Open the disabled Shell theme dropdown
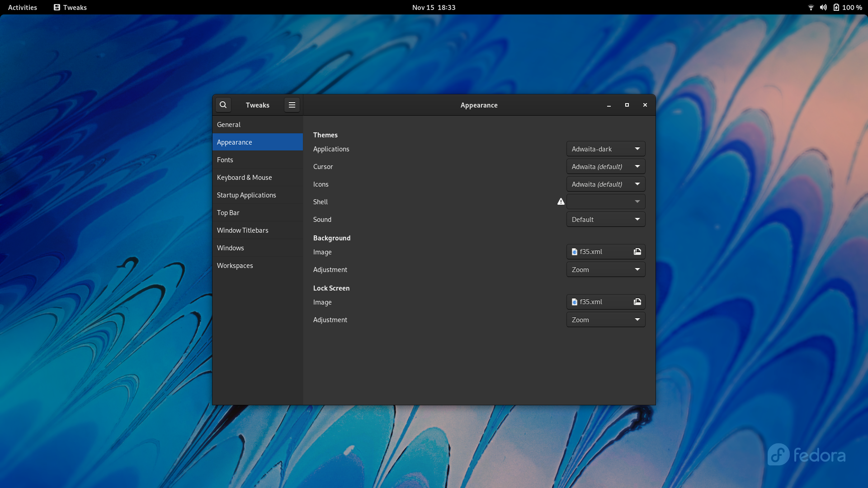Screen dimensions: 868x488 coord(606,202)
